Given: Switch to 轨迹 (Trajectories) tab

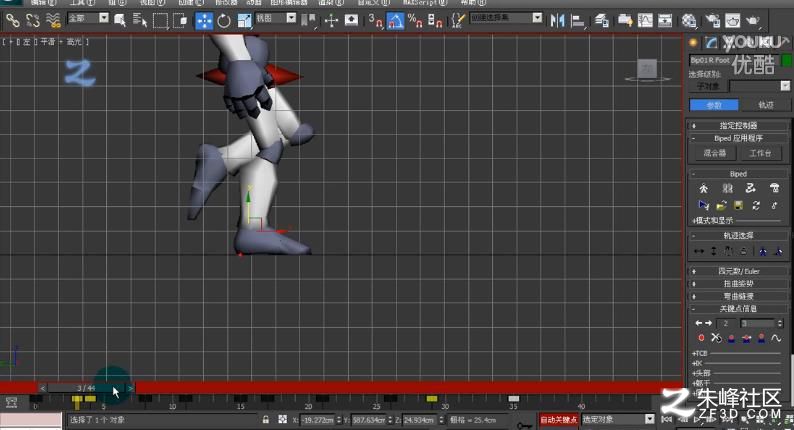Looking at the screenshot, I should (x=766, y=105).
